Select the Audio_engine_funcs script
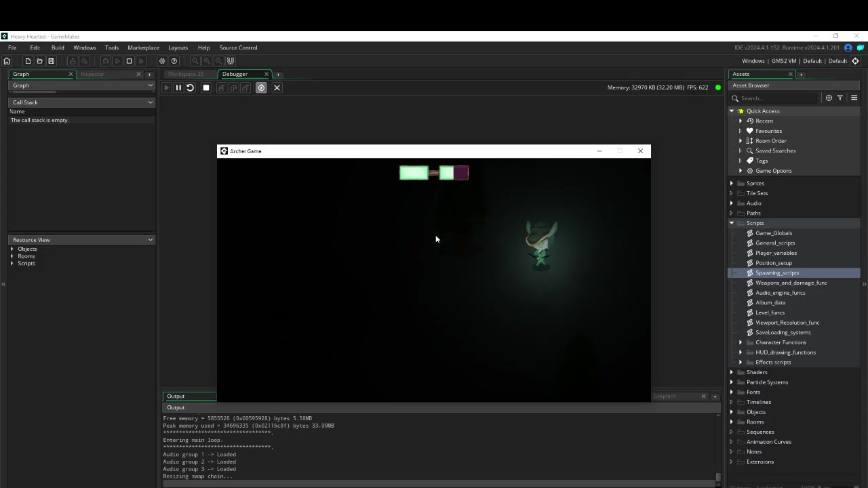 (781, 293)
